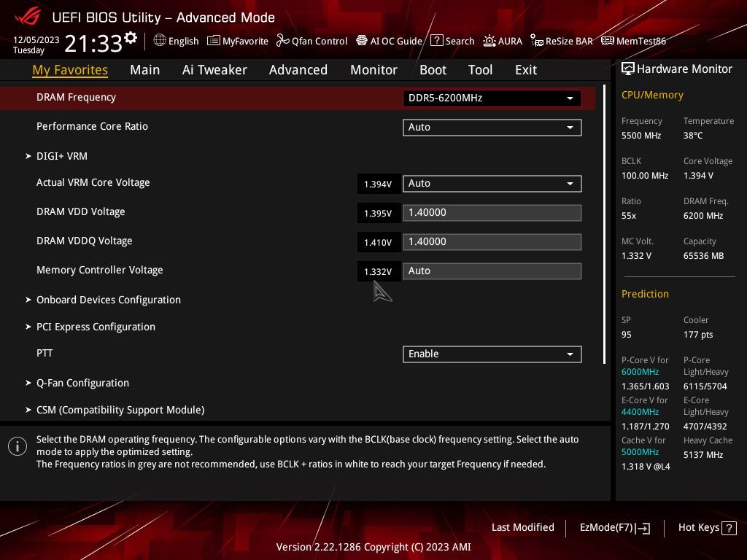Click the 12/05/2023 date display

[36, 39]
